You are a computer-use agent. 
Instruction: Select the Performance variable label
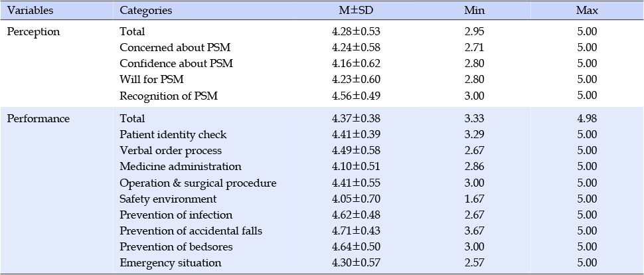click(39, 119)
